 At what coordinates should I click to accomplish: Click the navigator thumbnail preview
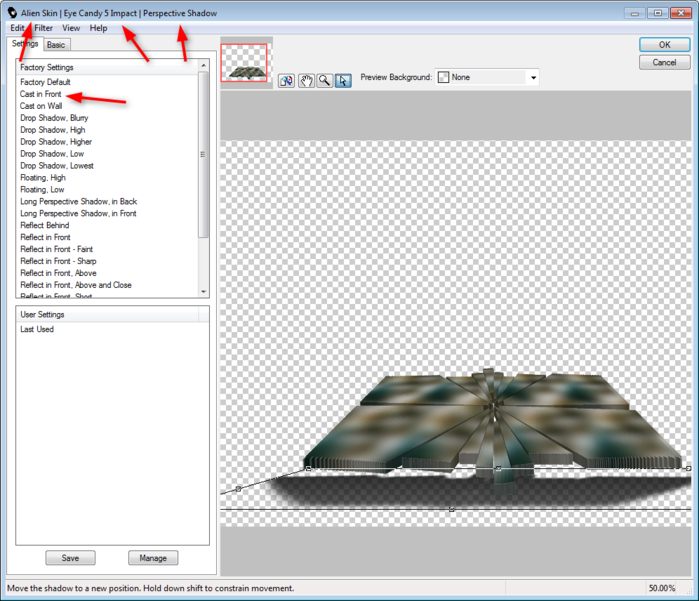tap(244, 63)
